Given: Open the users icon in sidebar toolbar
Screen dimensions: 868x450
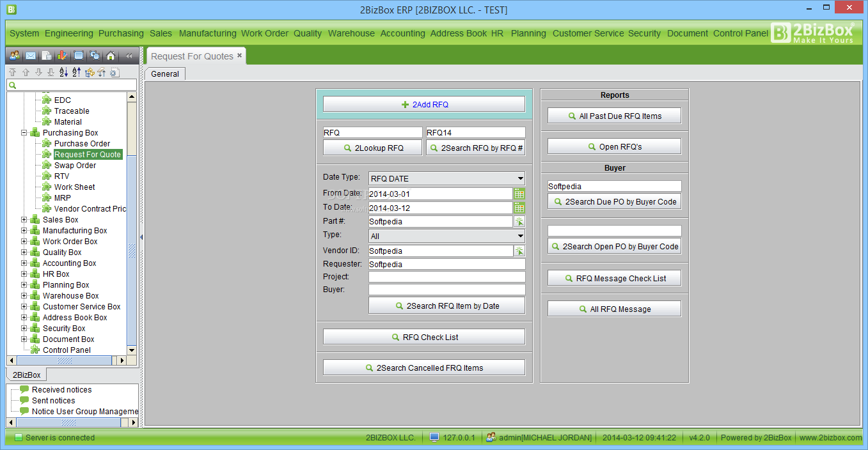Looking at the screenshot, I should click(14, 56).
